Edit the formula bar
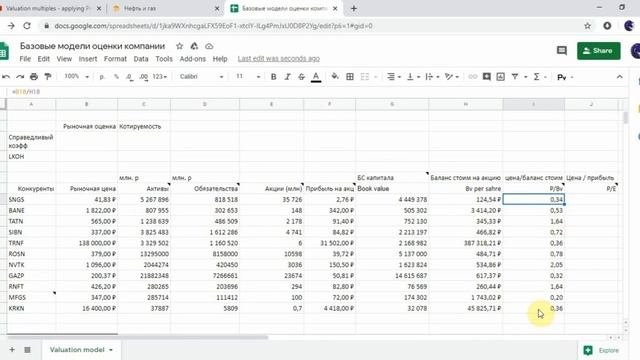The height and width of the screenshot is (360, 640). 318,92
